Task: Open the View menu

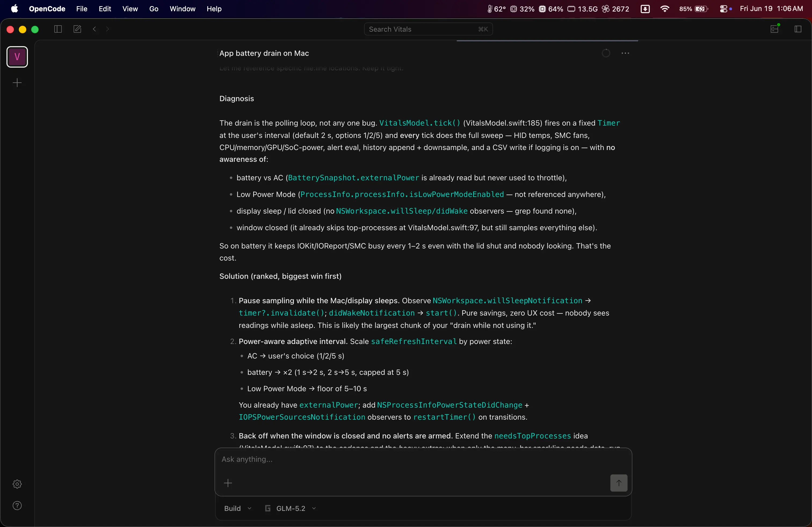Action: [x=130, y=9]
